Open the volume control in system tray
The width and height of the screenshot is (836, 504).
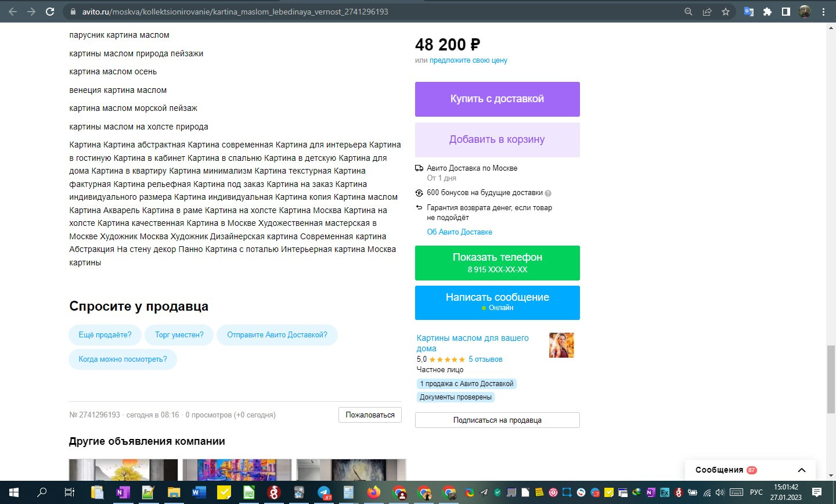[720, 492]
